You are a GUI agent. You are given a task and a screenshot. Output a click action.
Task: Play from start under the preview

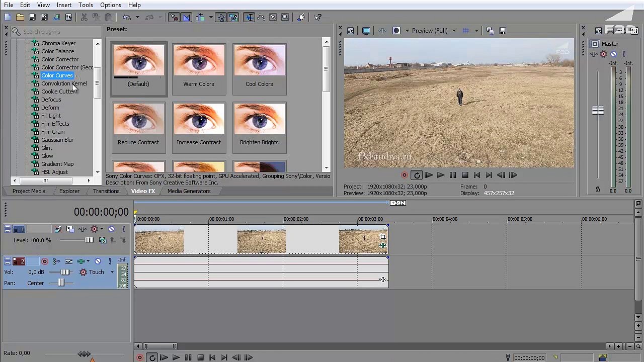point(429,175)
